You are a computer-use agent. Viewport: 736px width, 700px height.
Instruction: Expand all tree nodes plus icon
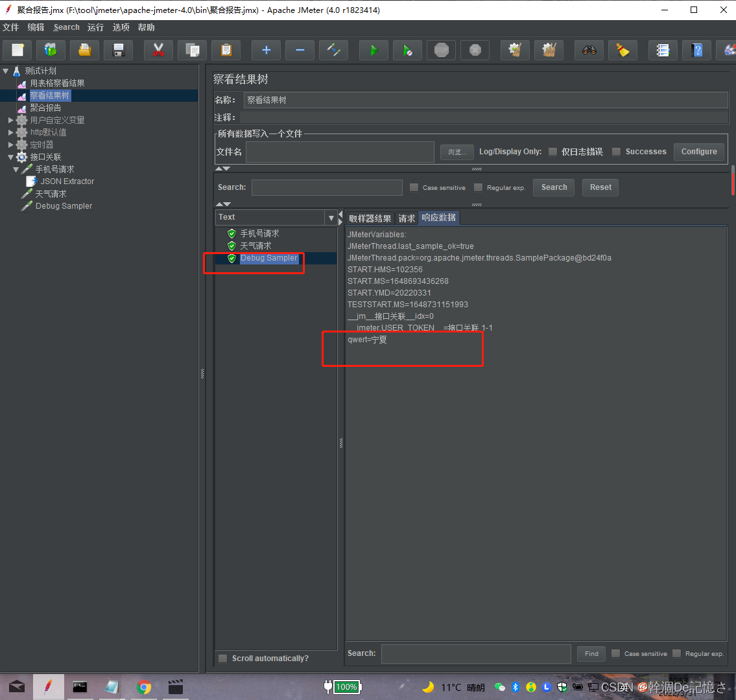pos(266,50)
